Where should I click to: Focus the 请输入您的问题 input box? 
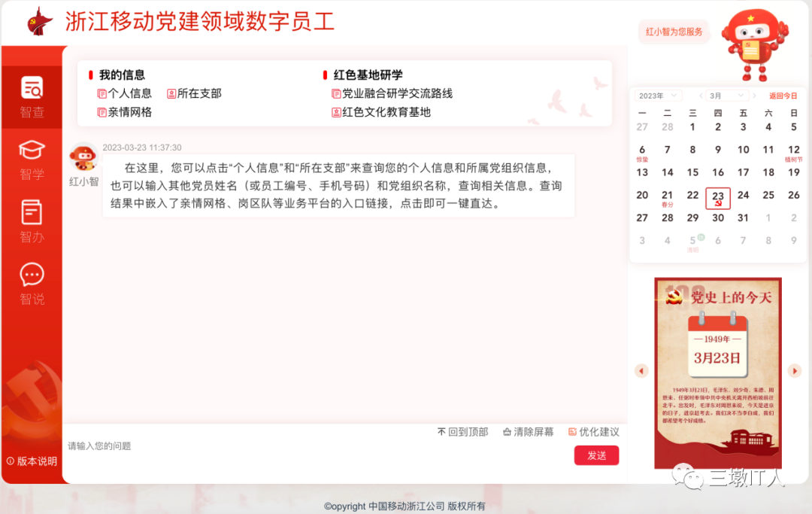click(x=316, y=455)
